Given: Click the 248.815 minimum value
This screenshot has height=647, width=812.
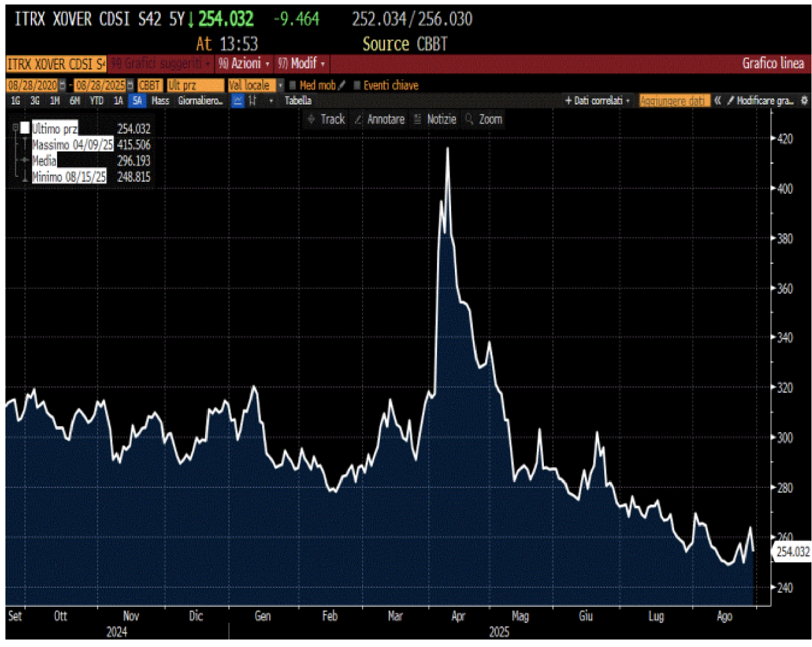Looking at the screenshot, I should 134,177.
